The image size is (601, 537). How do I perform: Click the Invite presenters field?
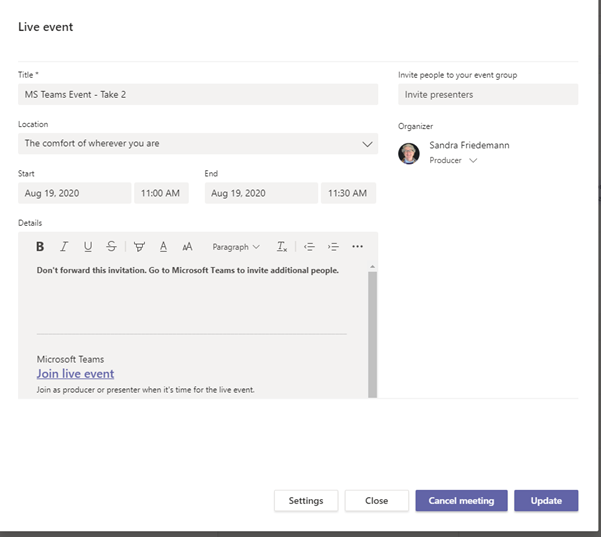pyautogui.click(x=488, y=95)
